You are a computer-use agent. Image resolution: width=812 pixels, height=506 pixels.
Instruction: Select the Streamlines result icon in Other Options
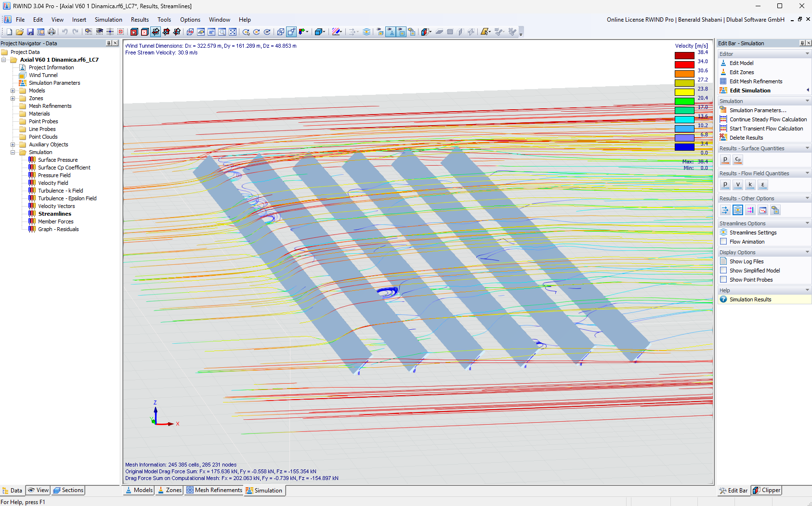click(x=737, y=210)
